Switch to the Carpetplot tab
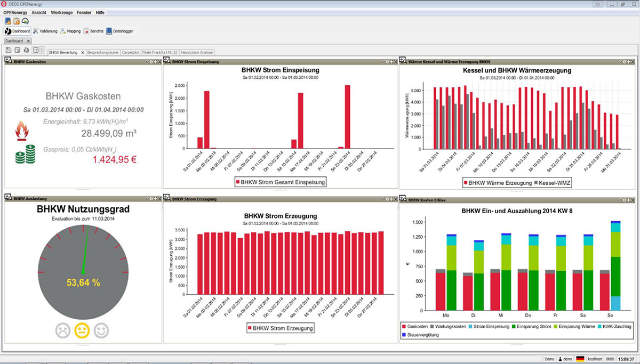The width and height of the screenshot is (640, 364). coord(130,52)
